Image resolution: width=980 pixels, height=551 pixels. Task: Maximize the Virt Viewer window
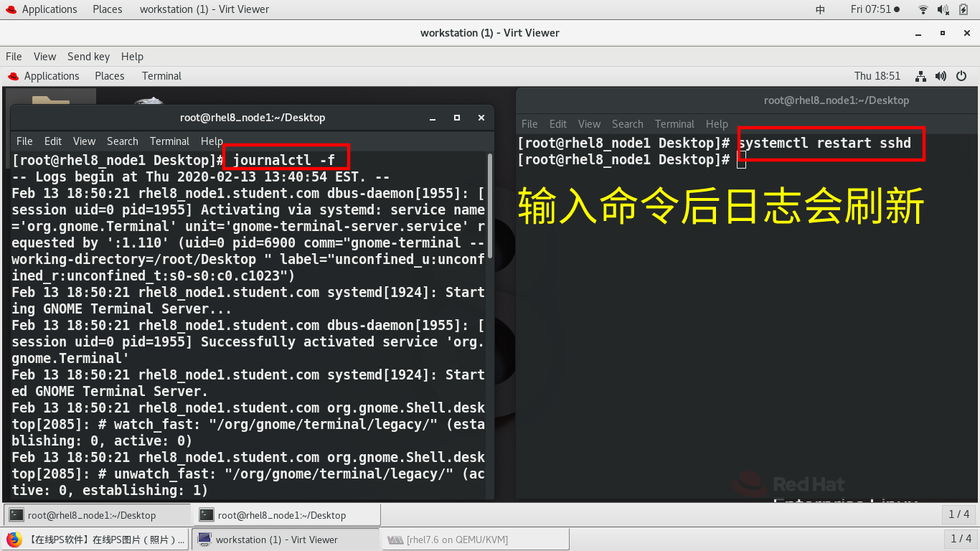click(x=943, y=33)
